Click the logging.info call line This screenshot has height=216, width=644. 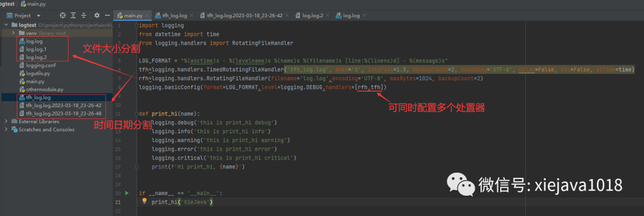pyautogui.click(x=211, y=131)
